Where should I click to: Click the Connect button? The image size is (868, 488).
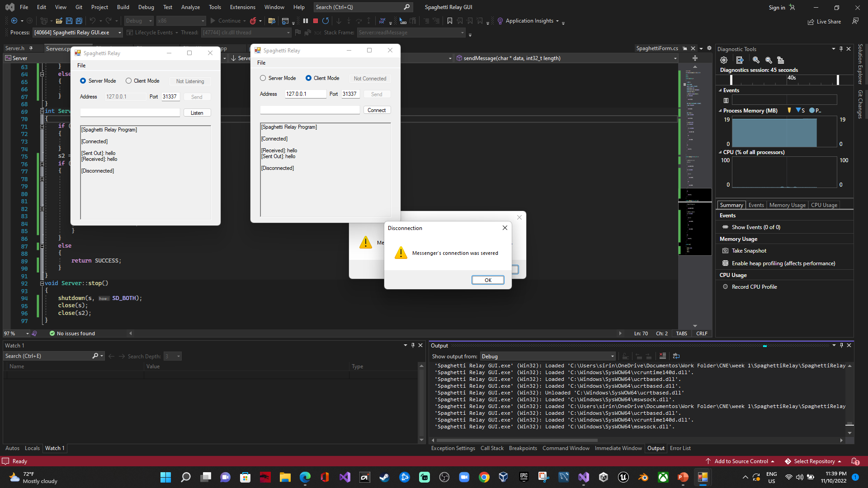[x=377, y=110]
